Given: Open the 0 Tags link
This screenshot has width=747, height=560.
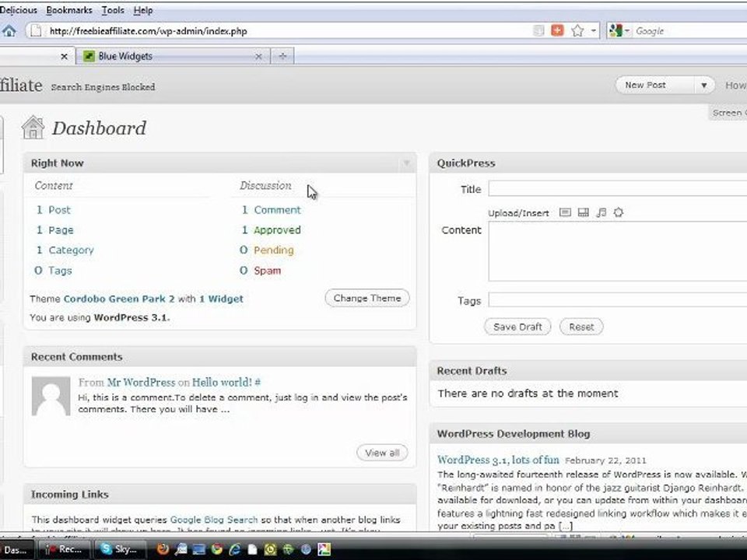Looking at the screenshot, I should click(53, 271).
